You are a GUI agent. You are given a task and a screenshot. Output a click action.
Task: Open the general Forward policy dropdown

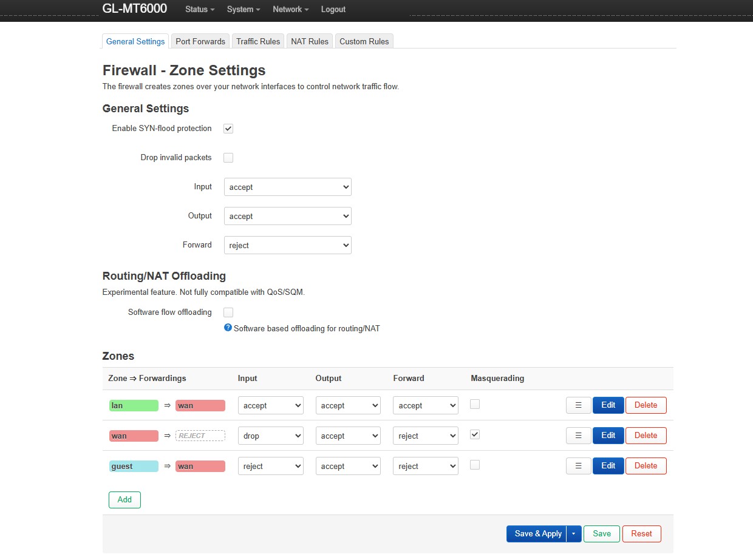click(287, 245)
